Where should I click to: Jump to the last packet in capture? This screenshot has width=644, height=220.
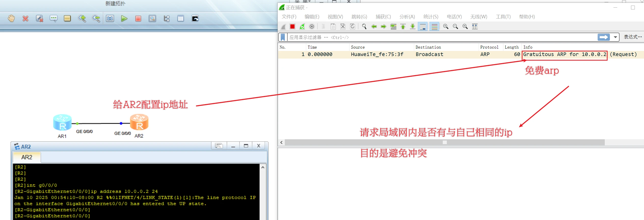click(413, 26)
